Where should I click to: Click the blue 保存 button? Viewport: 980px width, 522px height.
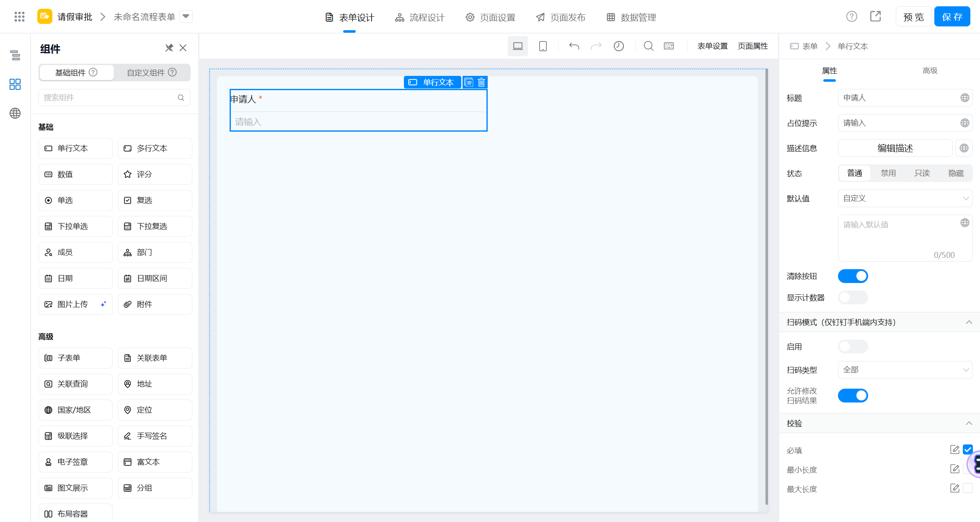click(952, 17)
